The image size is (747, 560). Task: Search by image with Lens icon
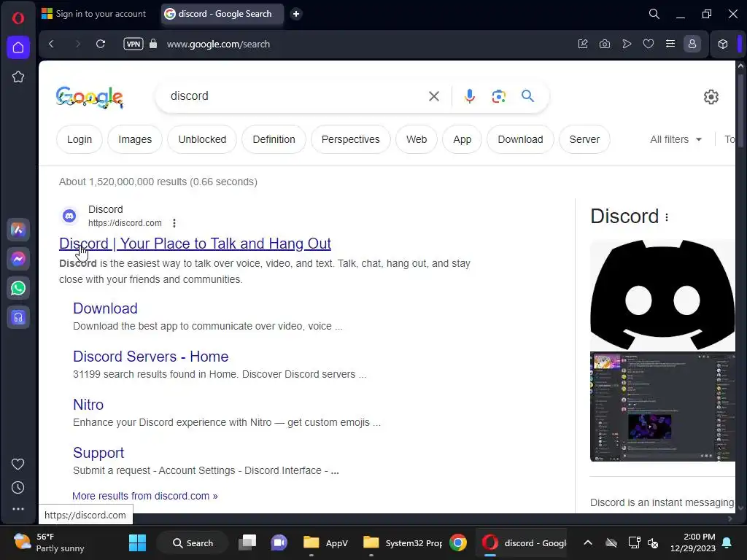coord(499,96)
